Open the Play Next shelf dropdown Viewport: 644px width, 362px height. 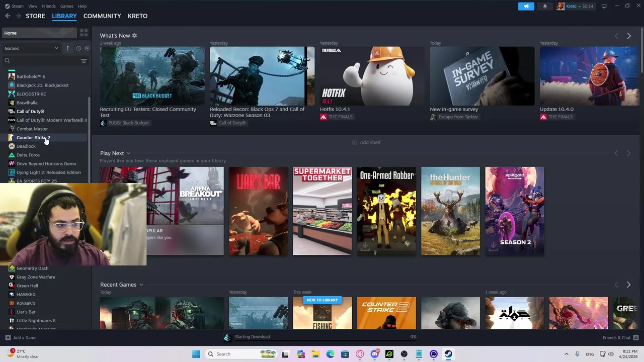click(x=128, y=153)
